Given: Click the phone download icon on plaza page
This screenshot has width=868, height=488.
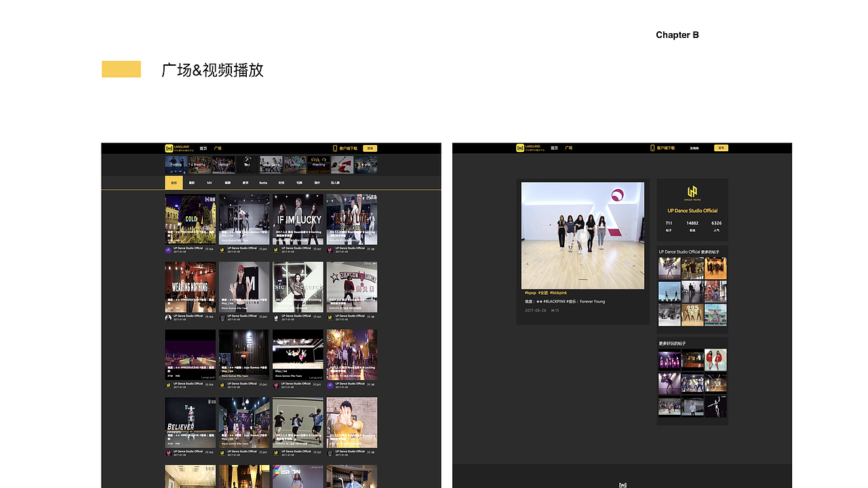Looking at the screenshot, I should tap(335, 148).
